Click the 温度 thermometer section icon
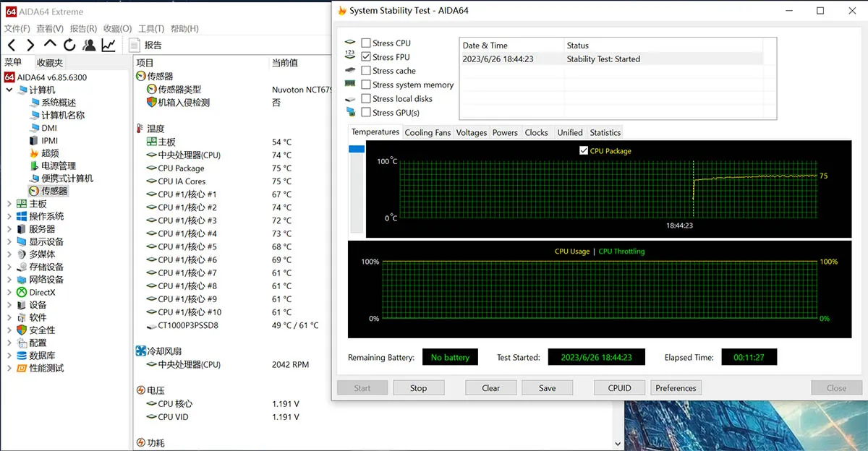Image resolution: width=868 pixels, height=451 pixels. (x=140, y=129)
